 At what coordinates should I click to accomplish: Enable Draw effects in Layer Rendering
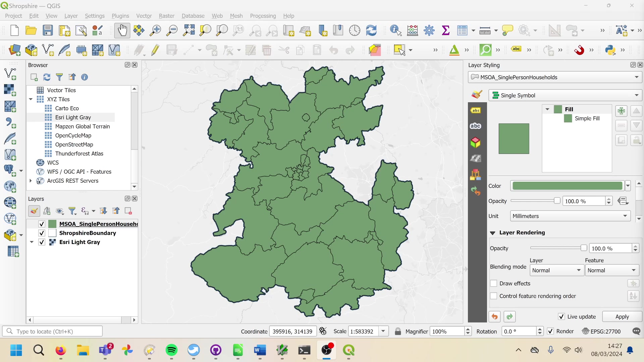point(494,283)
